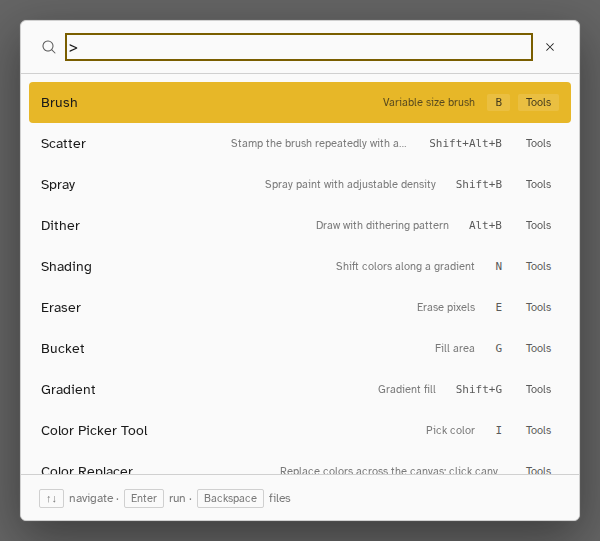Viewport: 600px width, 541px height.
Task: Close the command palette with X
Action: [x=550, y=47]
